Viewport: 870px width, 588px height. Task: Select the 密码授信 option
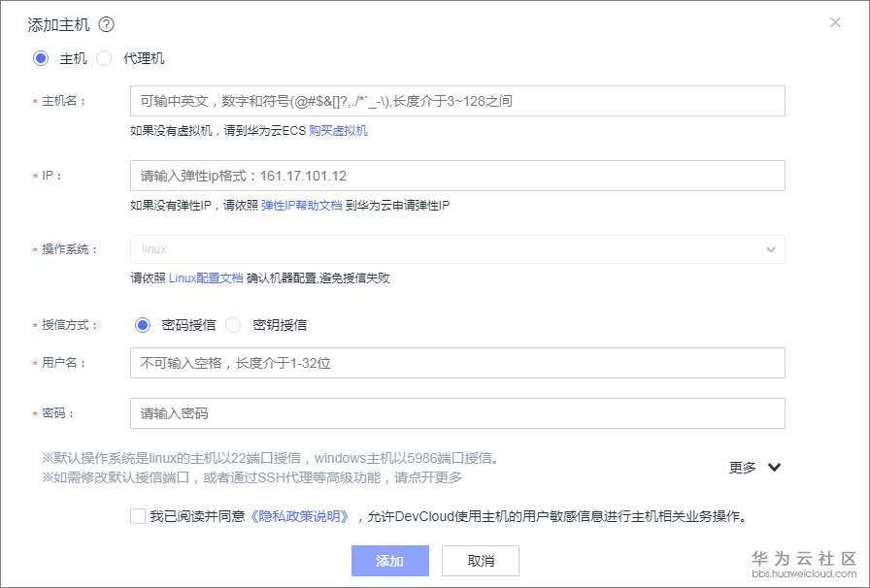(141, 325)
